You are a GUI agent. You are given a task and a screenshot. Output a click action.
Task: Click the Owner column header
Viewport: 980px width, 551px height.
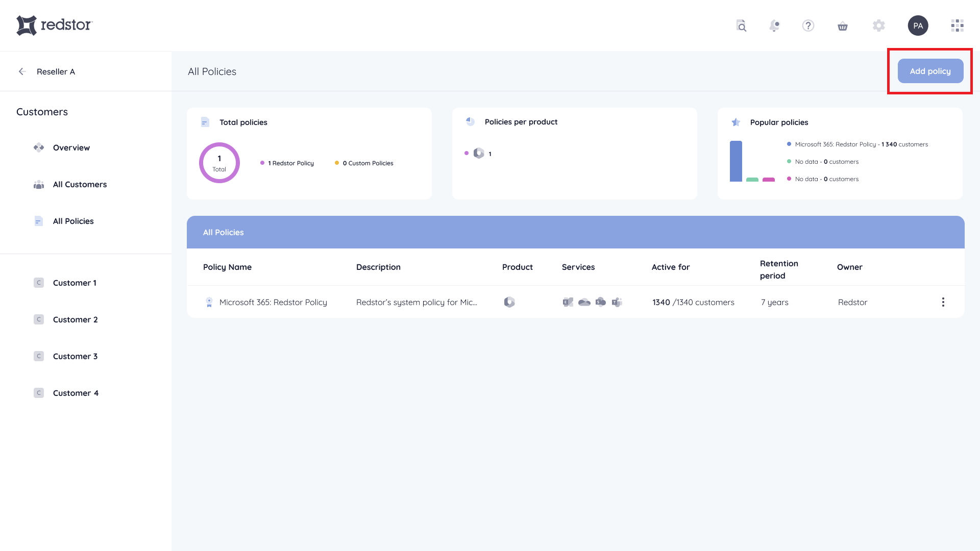(849, 267)
